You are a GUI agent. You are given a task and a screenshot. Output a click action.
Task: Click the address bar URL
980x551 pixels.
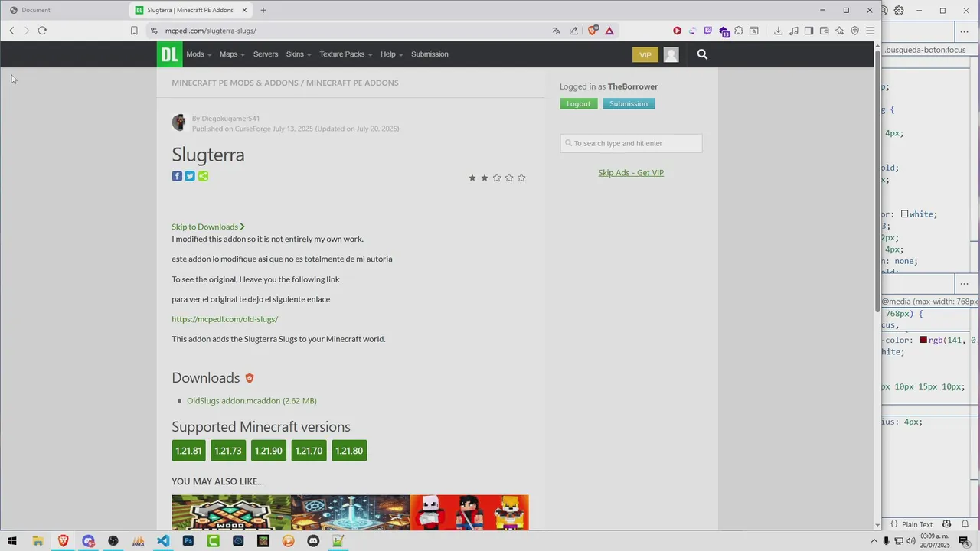coord(211,31)
